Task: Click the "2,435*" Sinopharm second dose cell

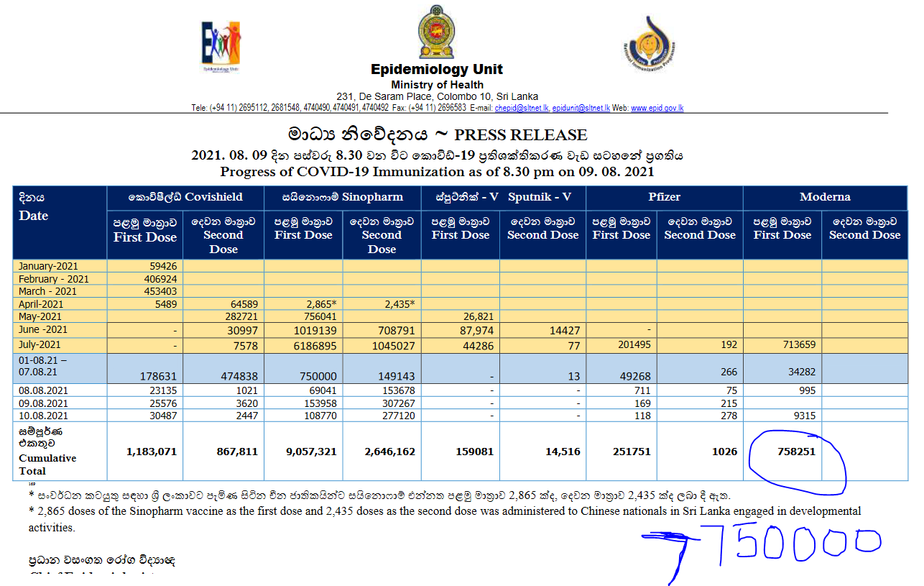Action: (399, 304)
